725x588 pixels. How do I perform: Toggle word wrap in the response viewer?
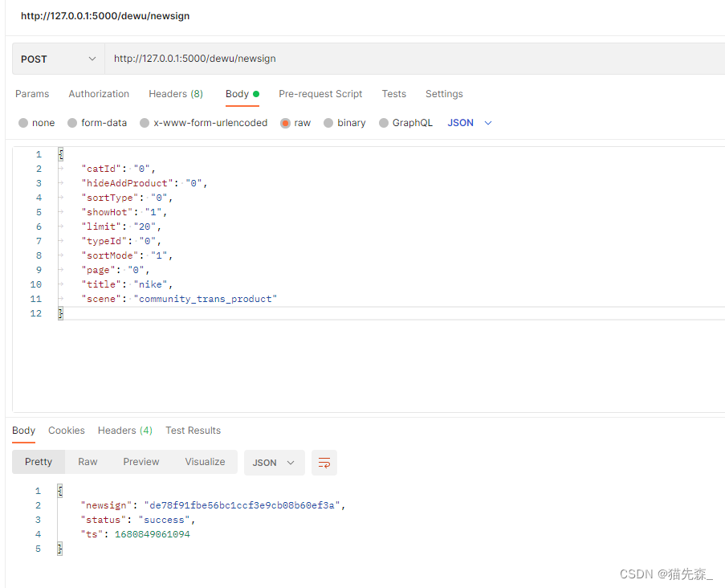click(324, 463)
